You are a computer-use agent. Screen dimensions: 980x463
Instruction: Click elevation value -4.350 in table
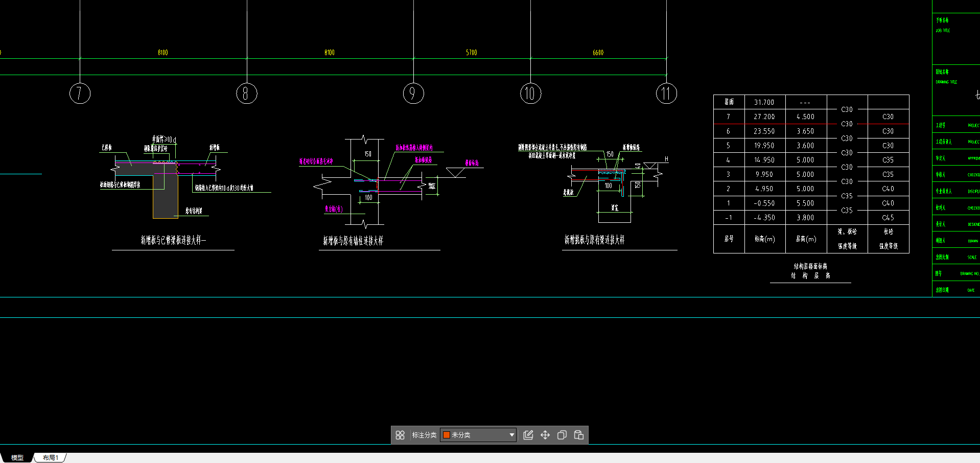[764, 217]
